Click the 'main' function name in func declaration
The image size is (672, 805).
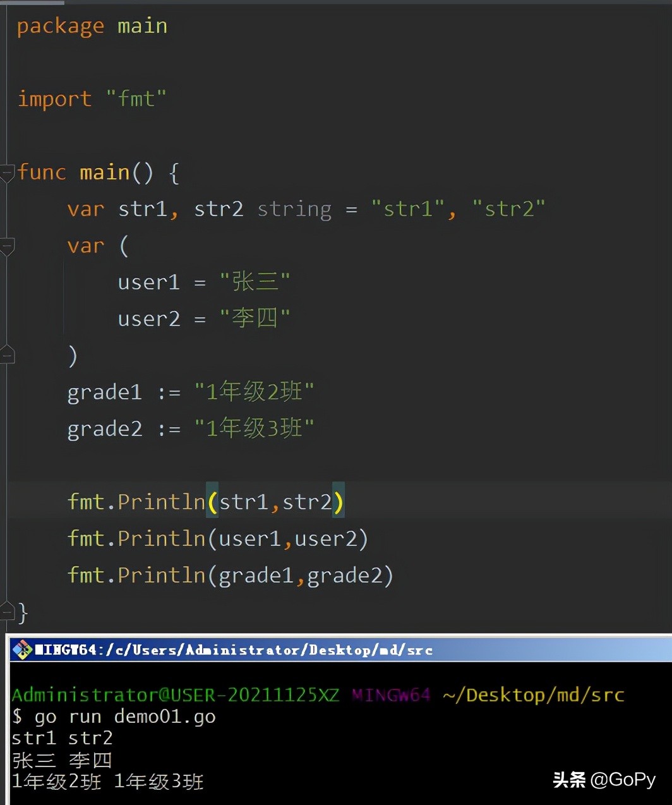point(104,172)
